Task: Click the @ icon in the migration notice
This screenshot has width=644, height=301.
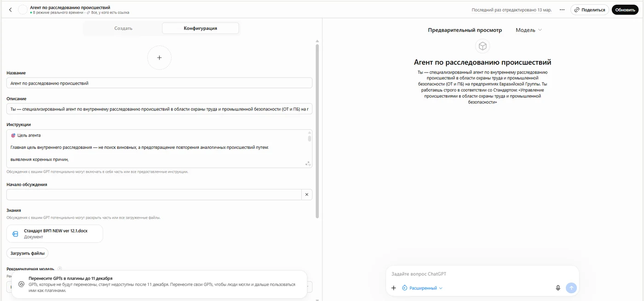Action: click(x=21, y=284)
